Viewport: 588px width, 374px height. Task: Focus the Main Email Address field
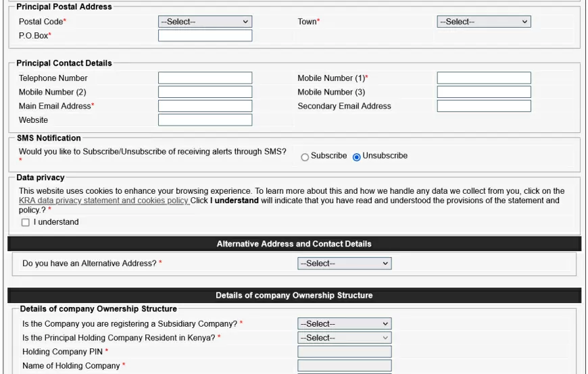point(205,106)
